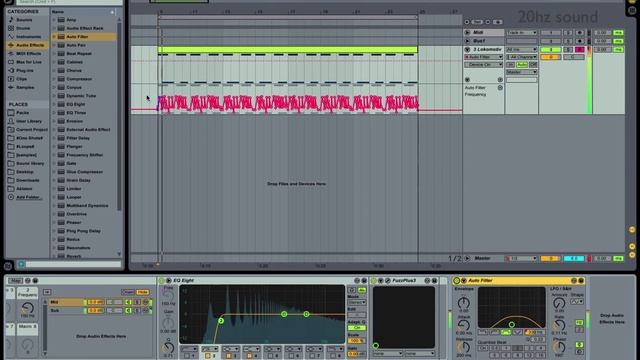Select Glue Compressor in the device list

click(x=84, y=172)
